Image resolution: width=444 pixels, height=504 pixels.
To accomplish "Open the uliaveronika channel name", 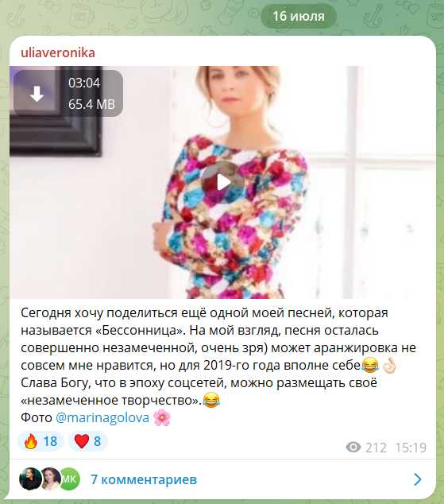I will tap(58, 52).
